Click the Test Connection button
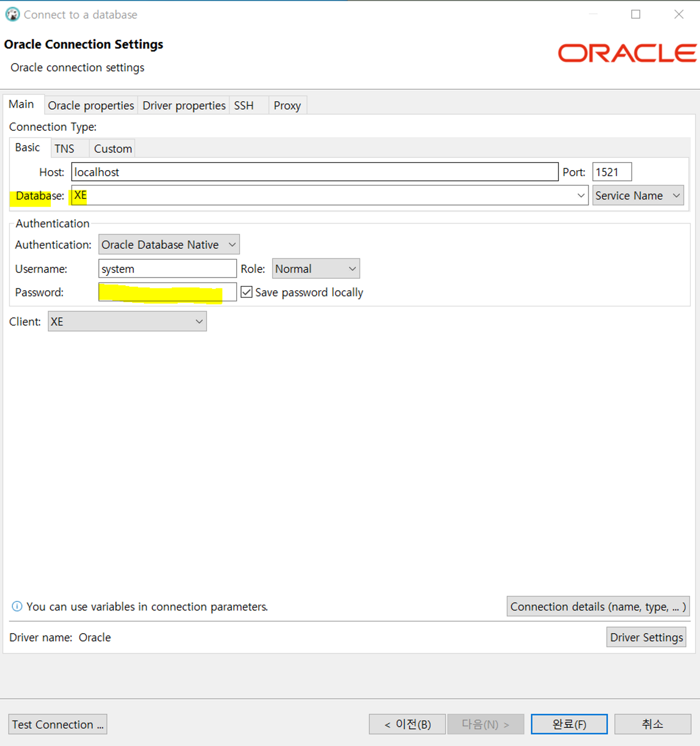This screenshot has width=700, height=746. (58, 724)
